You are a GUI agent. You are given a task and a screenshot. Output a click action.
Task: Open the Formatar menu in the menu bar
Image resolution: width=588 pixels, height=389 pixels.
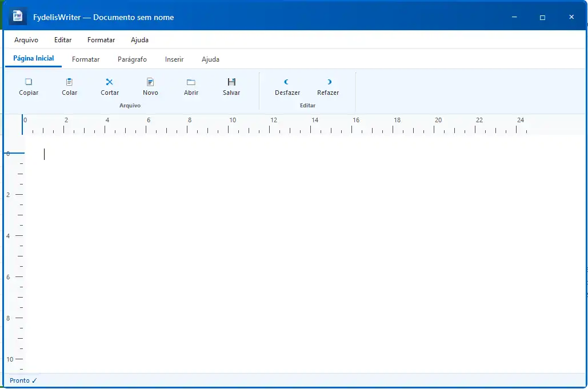101,40
